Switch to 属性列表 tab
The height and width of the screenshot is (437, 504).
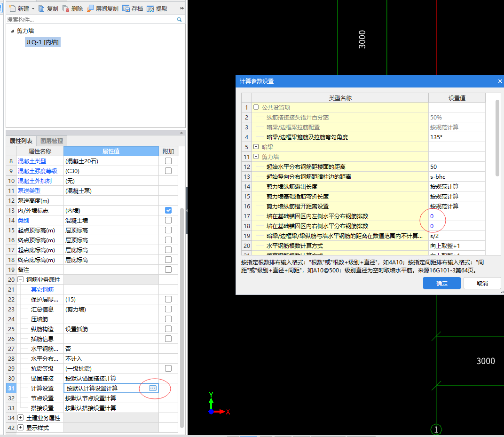[x=21, y=141]
